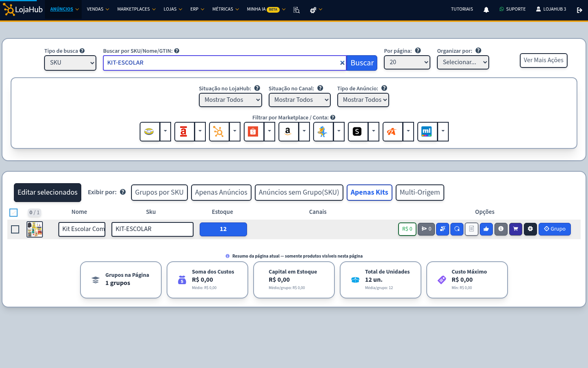This screenshot has height=368, width=588.
Task: Click the thumbs-up button in the row
Action: point(486,229)
